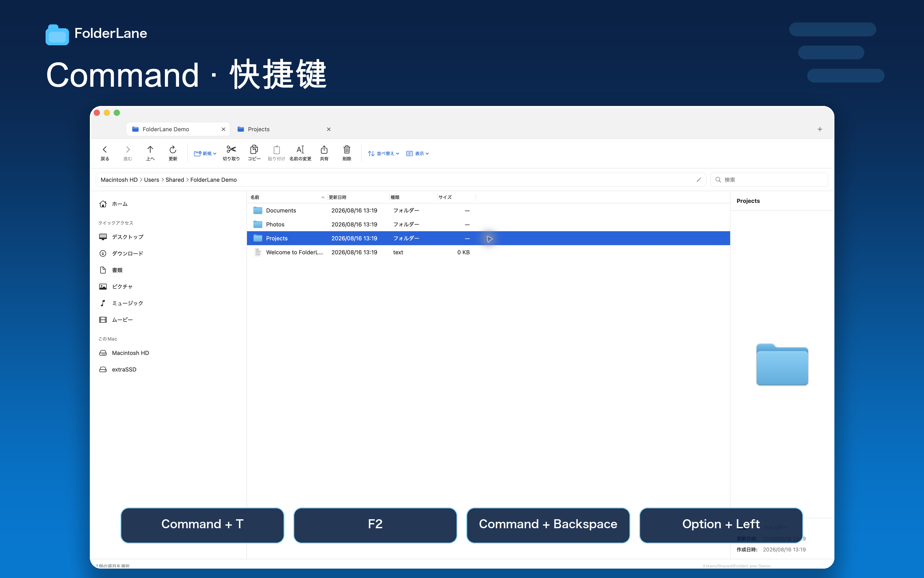Click the Command + Backspace shortcut button
The image size is (924, 578).
pos(548,525)
